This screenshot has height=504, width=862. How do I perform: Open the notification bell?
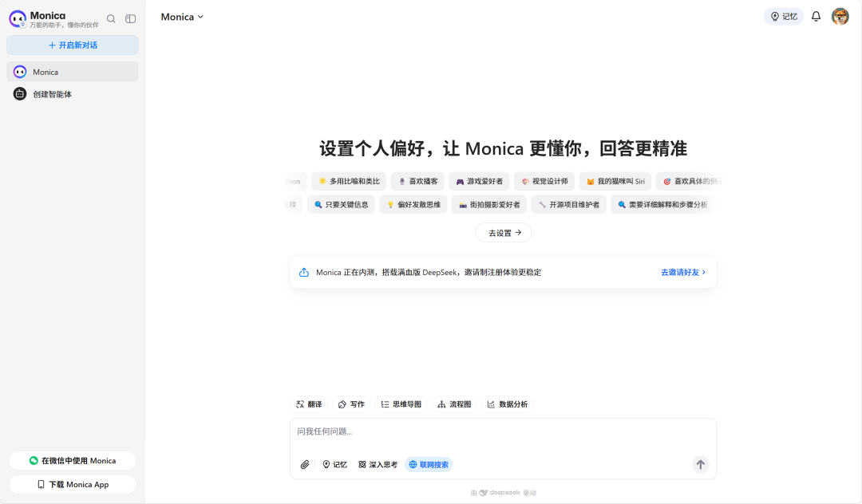tap(816, 17)
